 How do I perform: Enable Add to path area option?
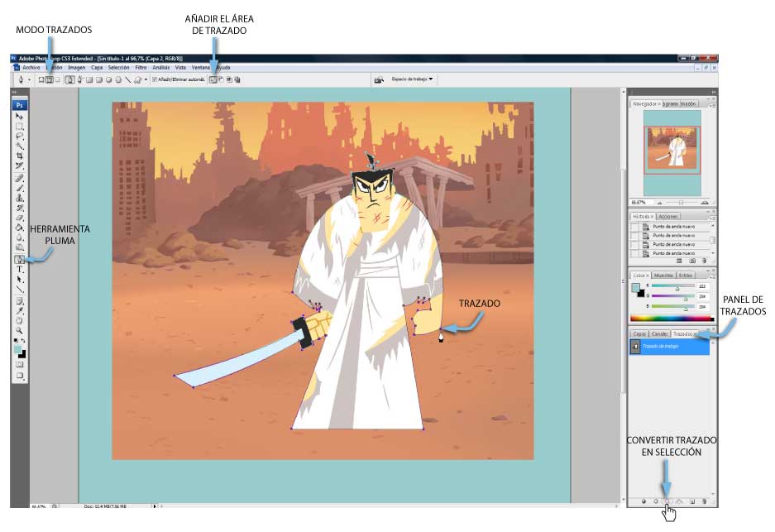213,79
